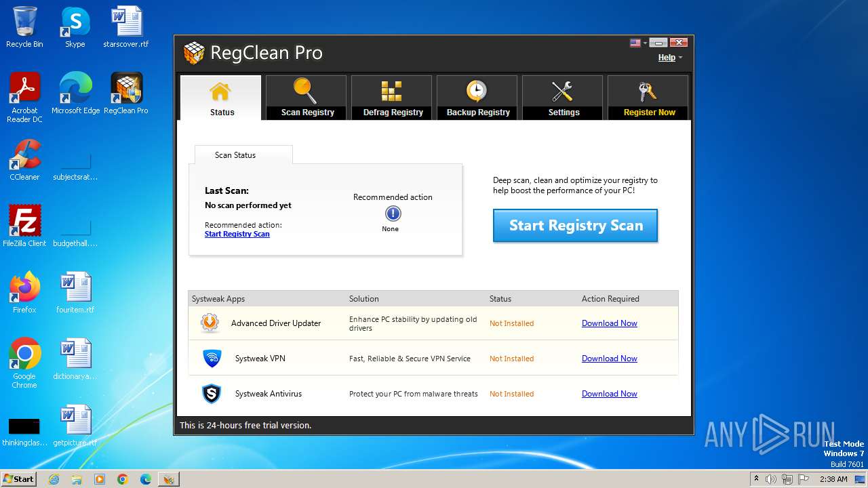
Task: Click the Recommended action info icon
Action: tap(393, 214)
